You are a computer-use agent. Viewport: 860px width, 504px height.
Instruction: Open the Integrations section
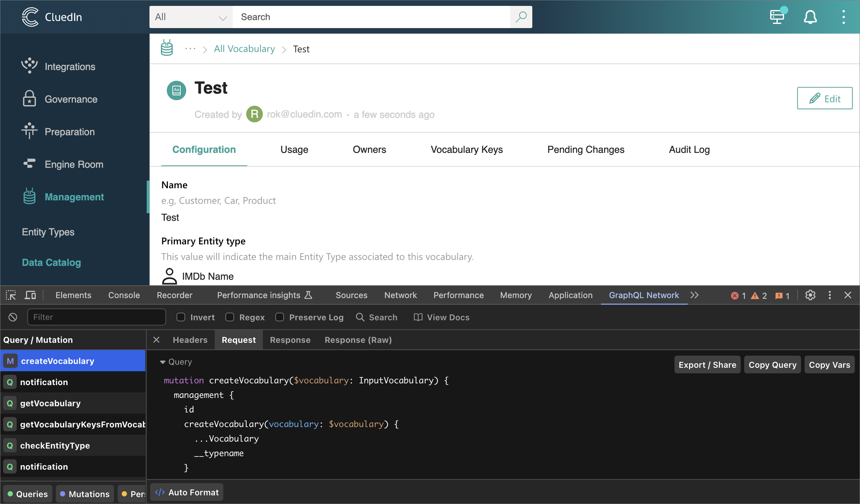click(69, 66)
